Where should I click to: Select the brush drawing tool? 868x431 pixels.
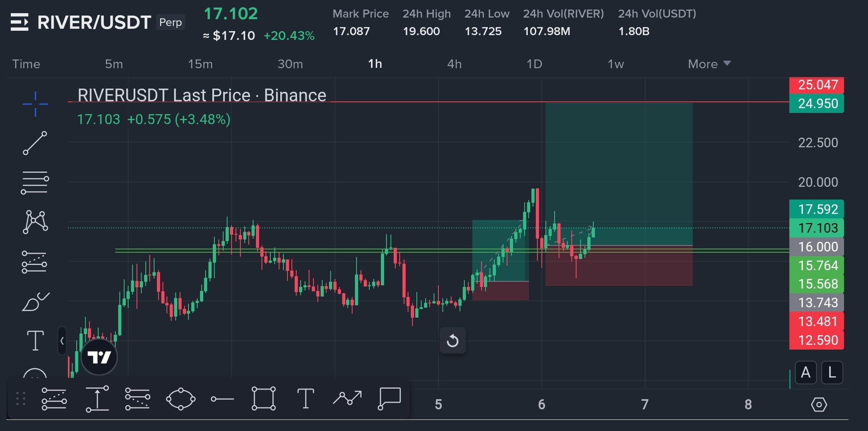(x=36, y=301)
